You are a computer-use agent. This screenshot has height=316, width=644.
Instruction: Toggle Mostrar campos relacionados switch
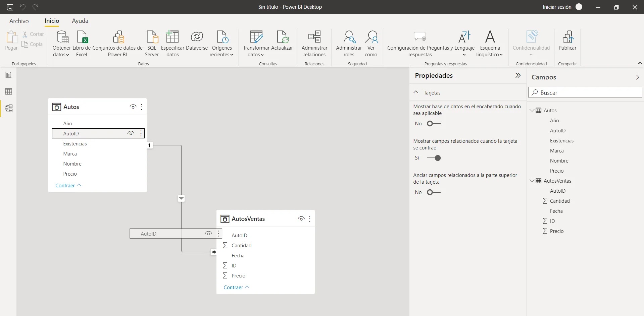[434, 158]
